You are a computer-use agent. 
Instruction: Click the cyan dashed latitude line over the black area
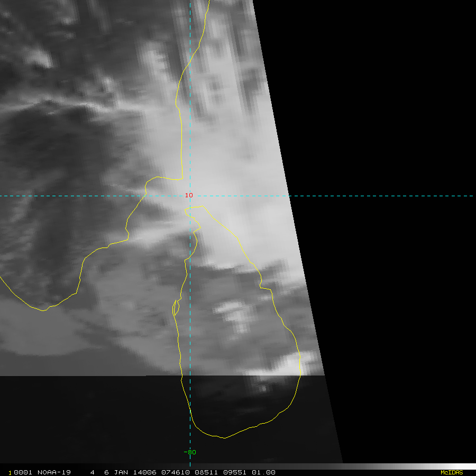click(381, 196)
